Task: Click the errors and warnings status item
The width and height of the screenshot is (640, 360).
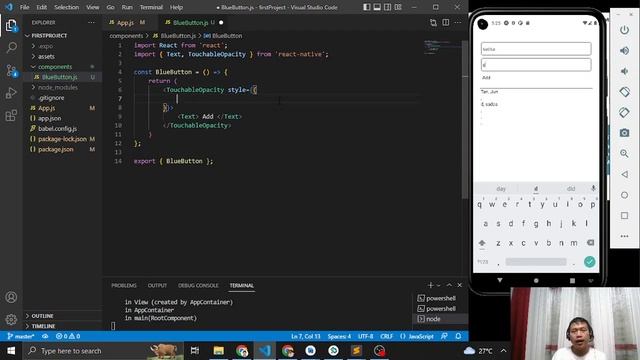Action: point(68,336)
